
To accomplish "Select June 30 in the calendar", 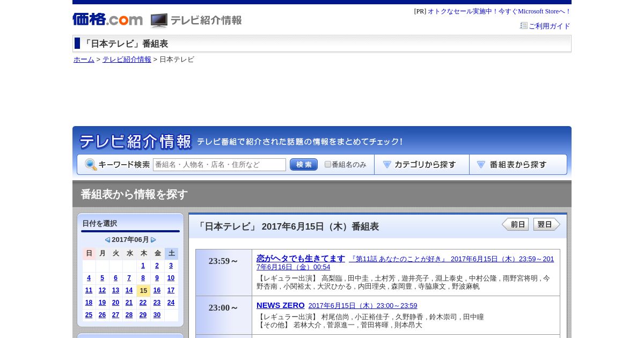I will coord(157,315).
